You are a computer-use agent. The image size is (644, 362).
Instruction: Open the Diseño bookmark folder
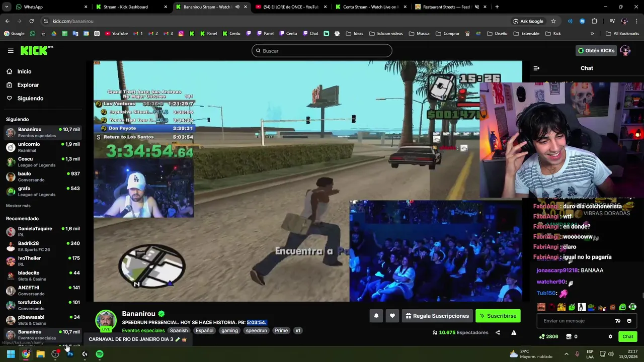497,34
